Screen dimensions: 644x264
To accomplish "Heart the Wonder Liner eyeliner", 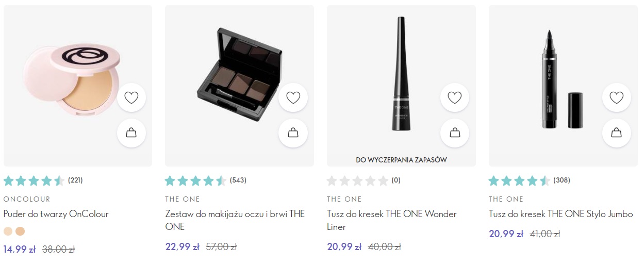I will pos(455,97).
